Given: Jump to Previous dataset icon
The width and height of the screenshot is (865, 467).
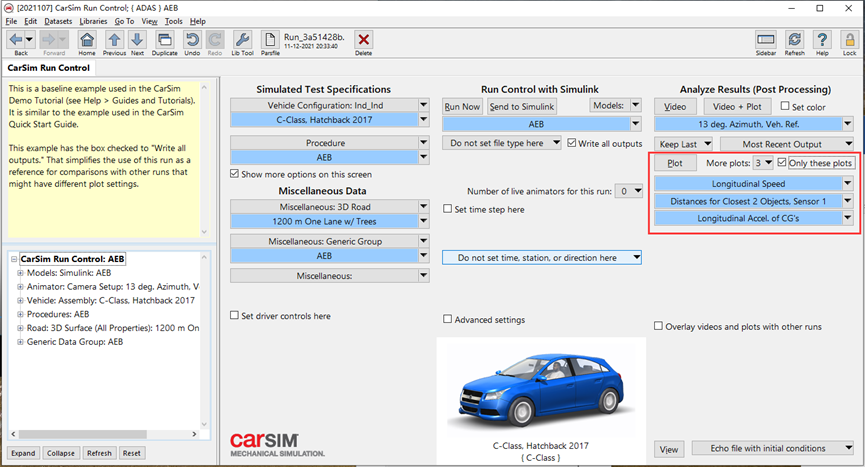Looking at the screenshot, I should [114, 40].
